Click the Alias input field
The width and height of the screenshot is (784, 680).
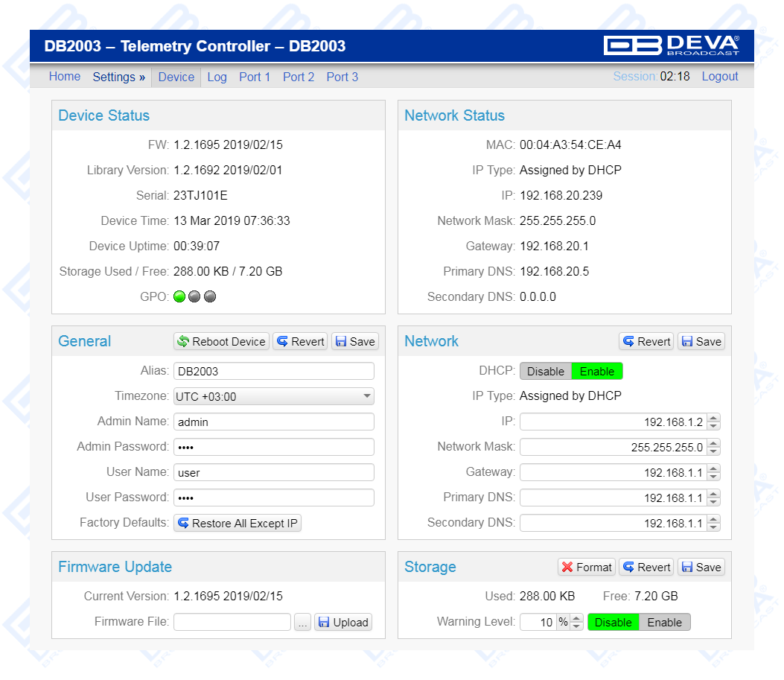(x=273, y=371)
